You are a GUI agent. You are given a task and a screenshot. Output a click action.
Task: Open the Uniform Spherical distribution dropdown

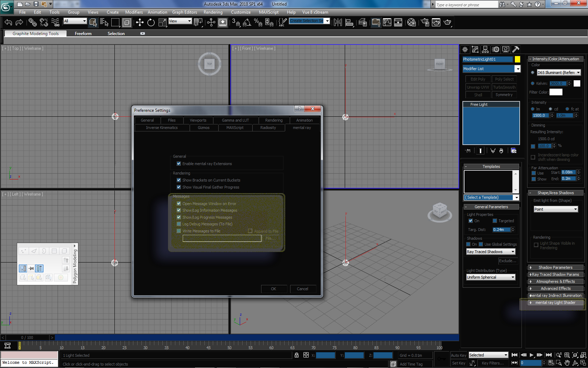491,277
